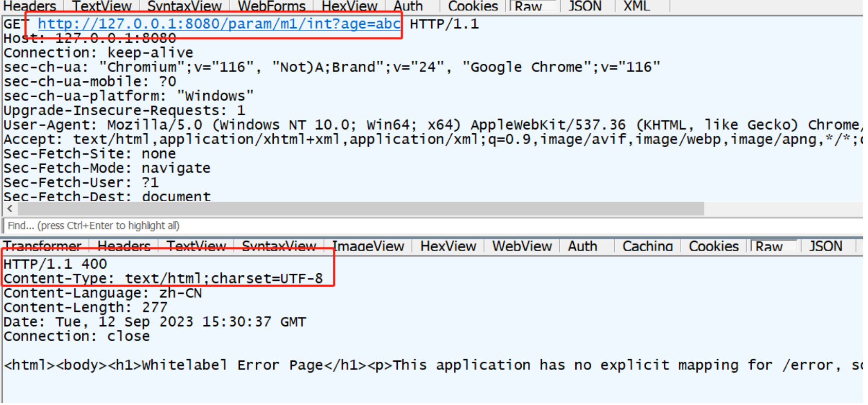Click the horizontal scrollbar left arrow
Screen dimensions: 868x405
10,208
